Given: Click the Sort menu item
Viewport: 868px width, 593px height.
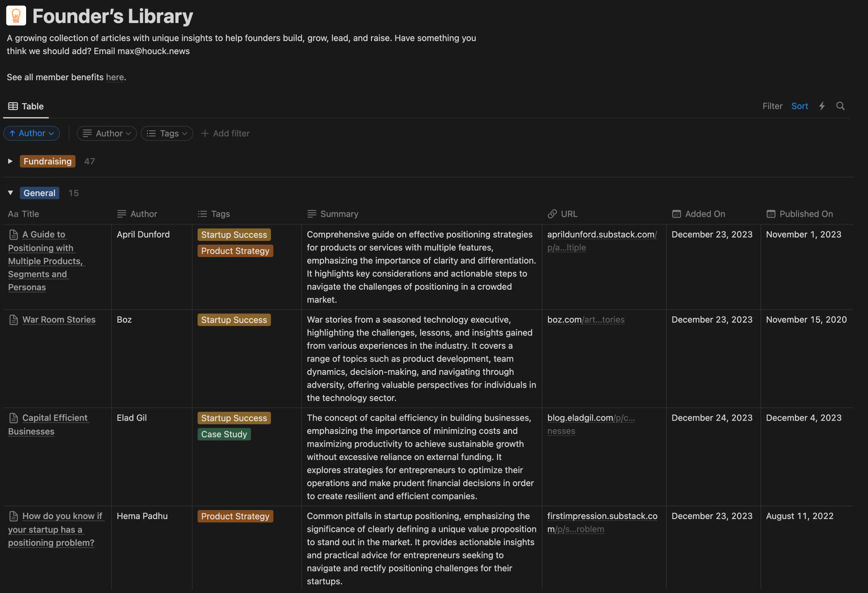Looking at the screenshot, I should 799,106.
